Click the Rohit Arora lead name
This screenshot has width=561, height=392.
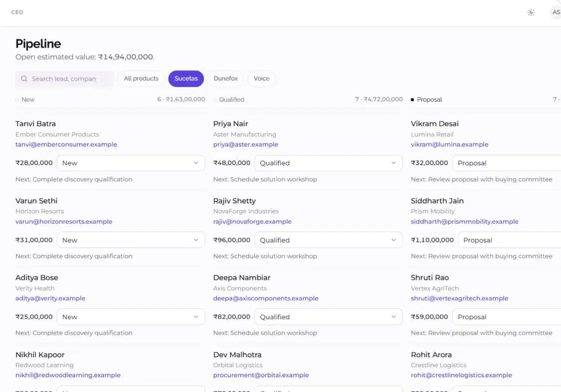click(431, 355)
